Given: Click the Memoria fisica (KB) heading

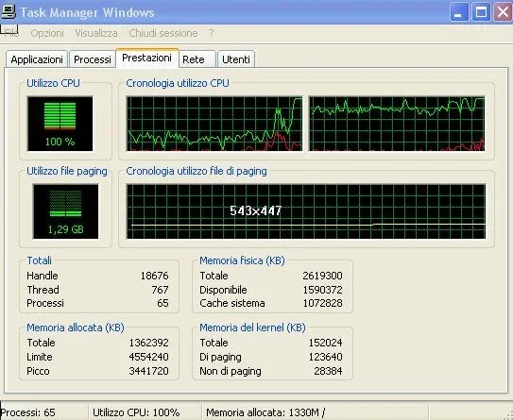Looking at the screenshot, I should [x=242, y=260].
